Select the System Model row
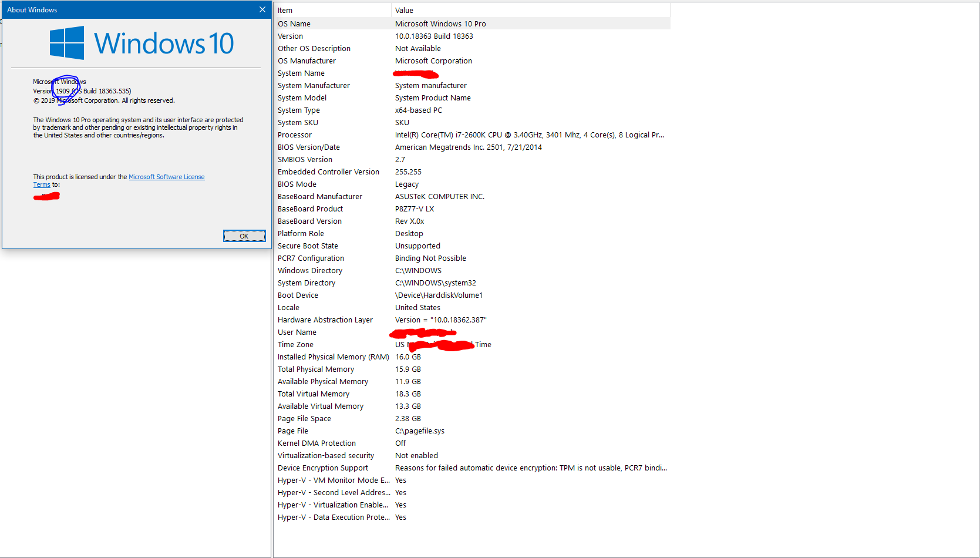The height and width of the screenshot is (558, 980). coord(472,98)
